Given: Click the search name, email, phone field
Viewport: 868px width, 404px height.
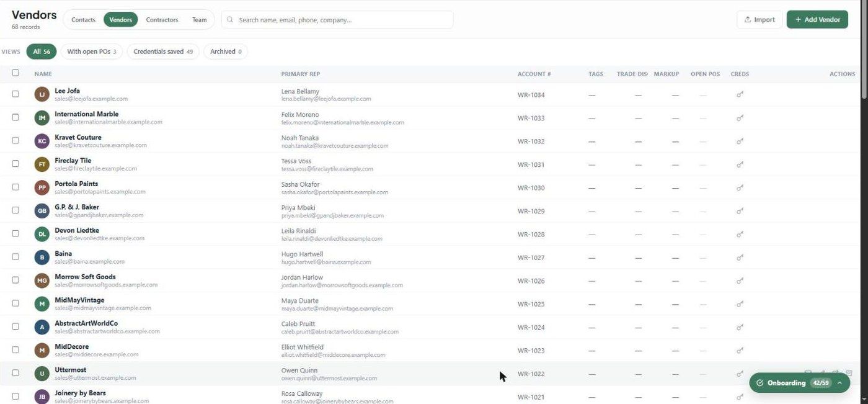Looking at the screenshot, I should click(x=337, y=20).
